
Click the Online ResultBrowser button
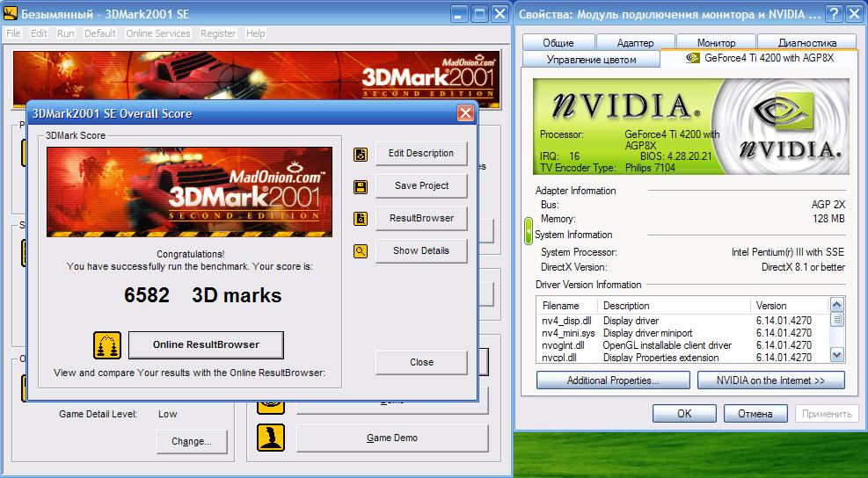(206, 344)
